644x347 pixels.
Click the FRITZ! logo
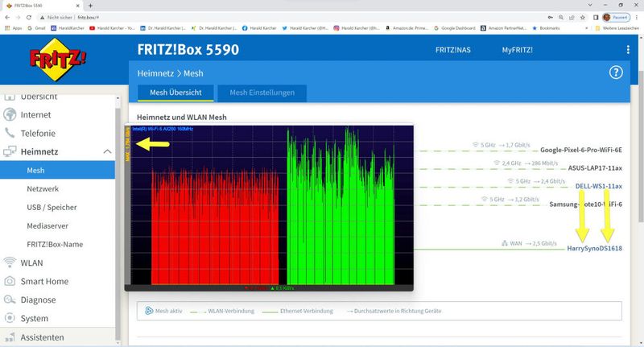click(58, 60)
